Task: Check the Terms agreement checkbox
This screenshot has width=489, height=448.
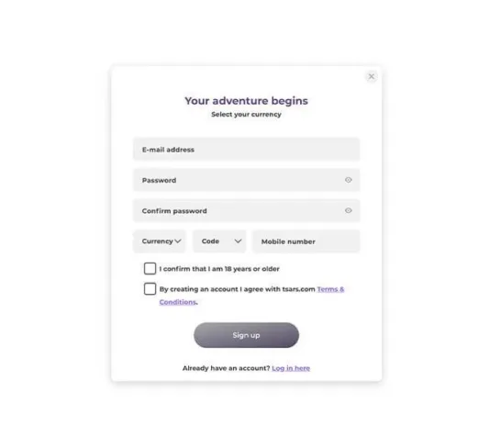Action: [x=150, y=289]
